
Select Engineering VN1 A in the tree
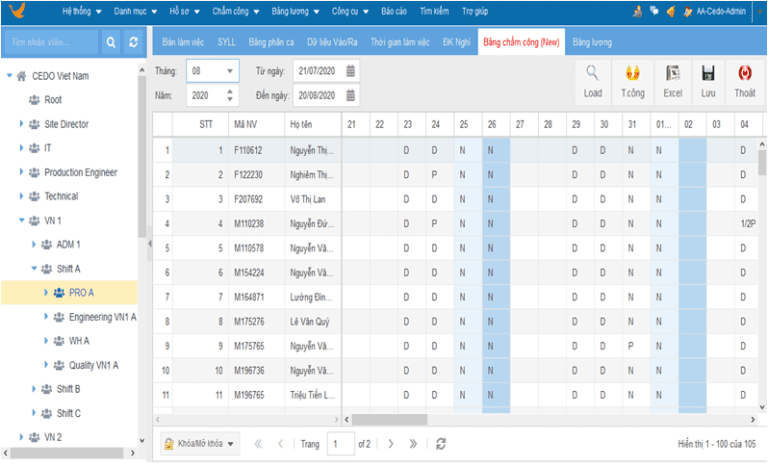tap(102, 316)
